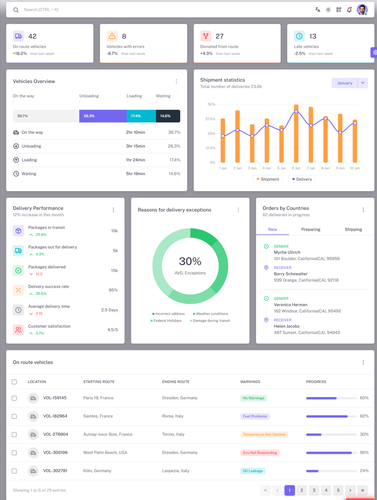Toggle the light/dark theme sun icon

(x=328, y=10)
